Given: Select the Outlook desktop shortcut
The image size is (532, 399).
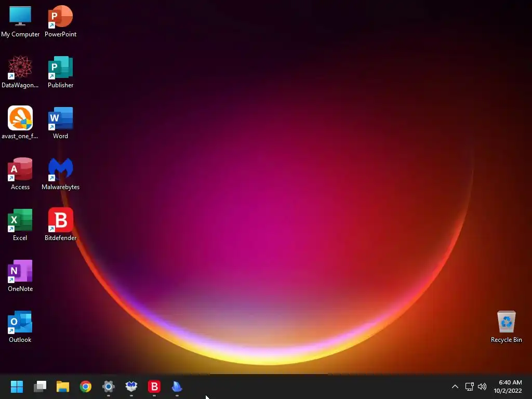Looking at the screenshot, I should click(20, 326).
